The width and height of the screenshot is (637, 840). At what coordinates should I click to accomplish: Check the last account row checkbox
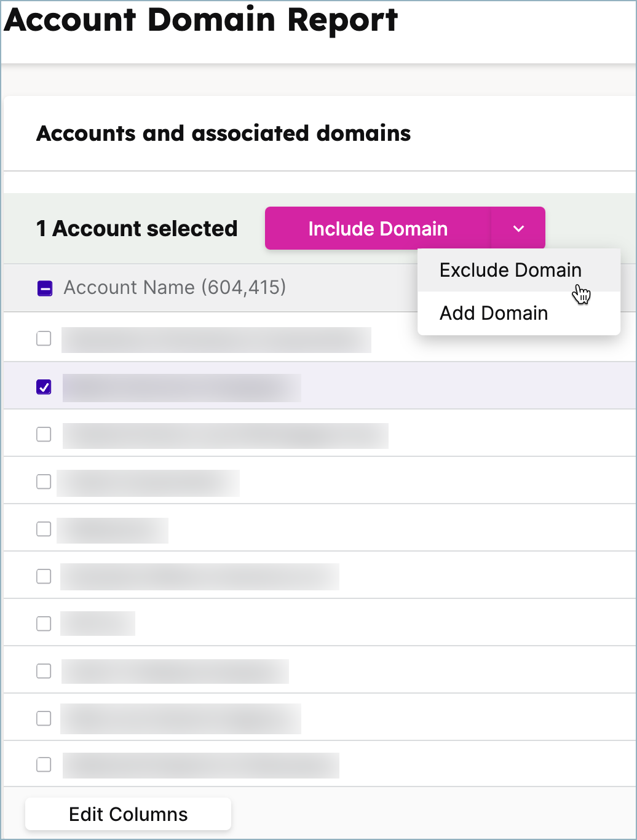point(44,765)
